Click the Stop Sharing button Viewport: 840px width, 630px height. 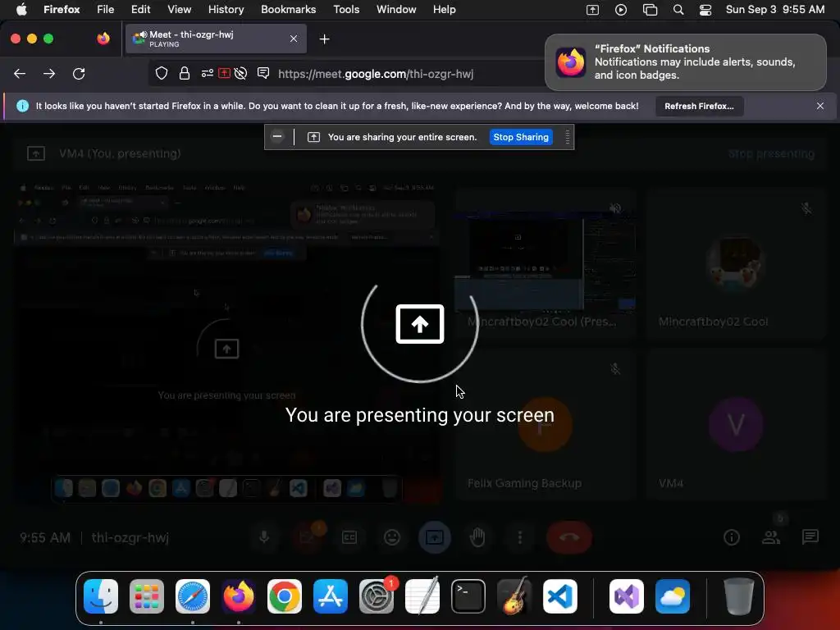click(521, 137)
